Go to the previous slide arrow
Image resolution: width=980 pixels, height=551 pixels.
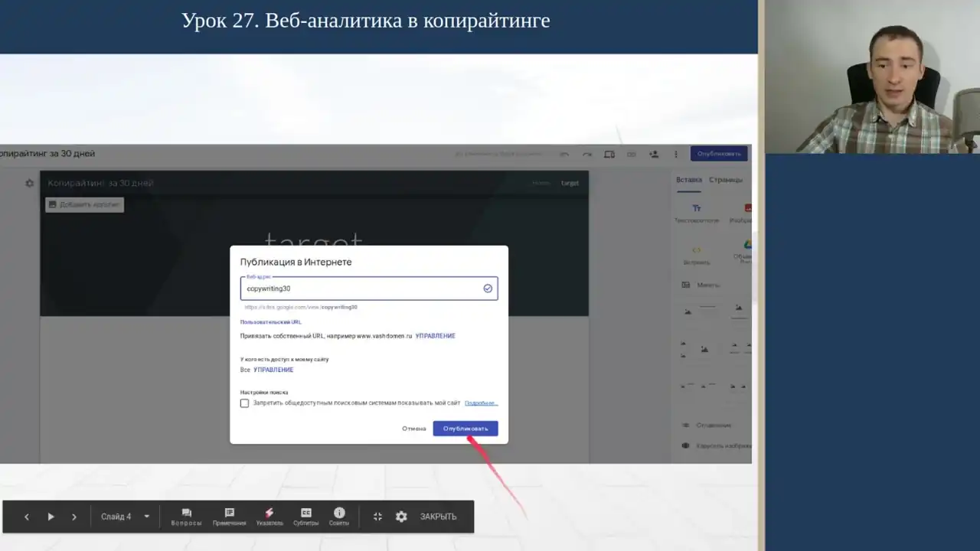tap(27, 517)
